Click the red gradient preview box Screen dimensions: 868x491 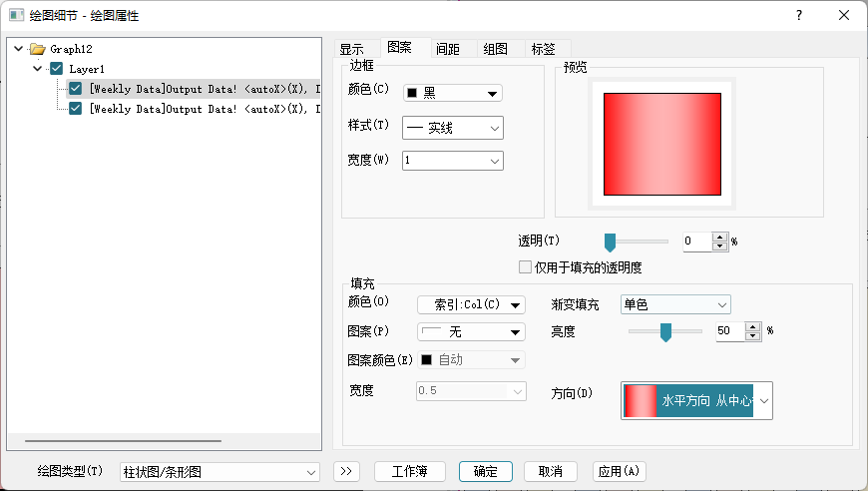661,144
